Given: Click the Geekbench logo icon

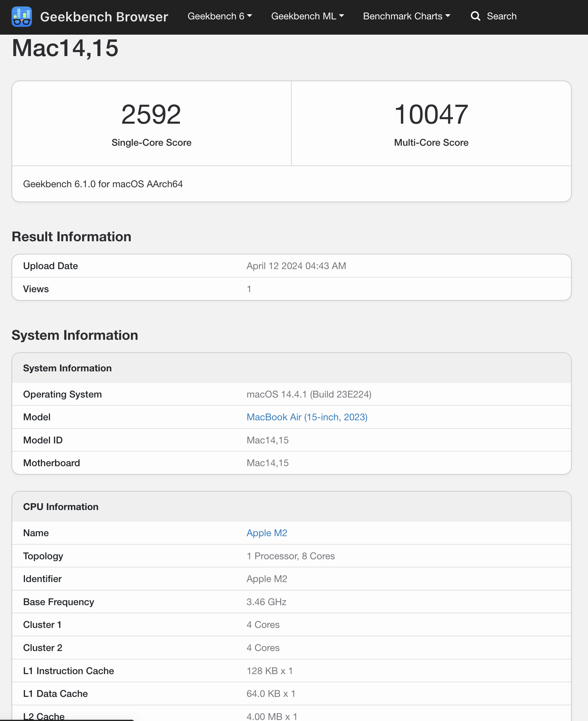Looking at the screenshot, I should tap(22, 17).
